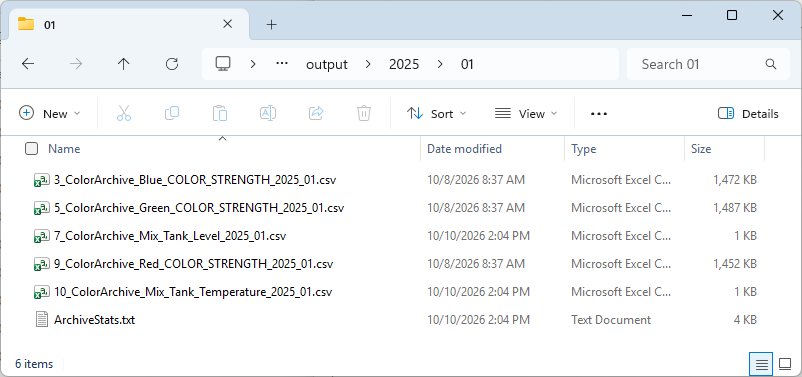Screen dimensions: 802x377
Task: Click the Share icon in toolbar
Action: click(x=317, y=114)
